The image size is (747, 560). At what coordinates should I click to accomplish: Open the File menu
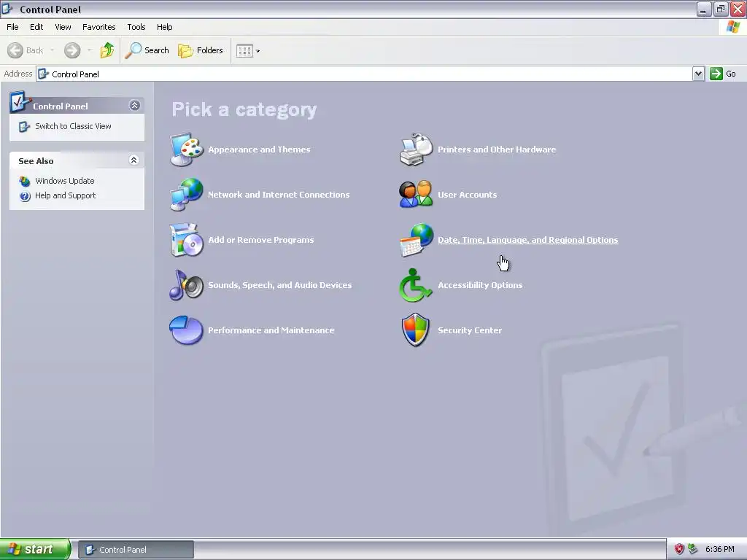[x=12, y=27]
